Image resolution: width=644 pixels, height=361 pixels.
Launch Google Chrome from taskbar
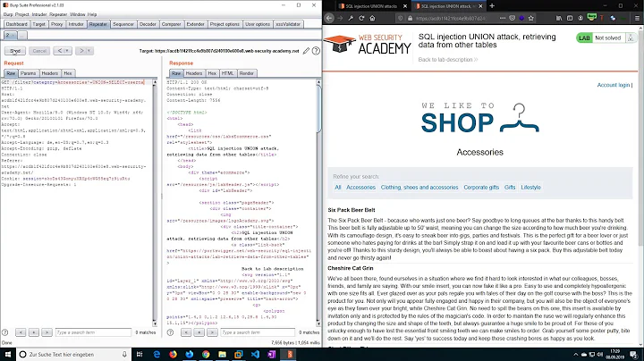click(x=206, y=354)
